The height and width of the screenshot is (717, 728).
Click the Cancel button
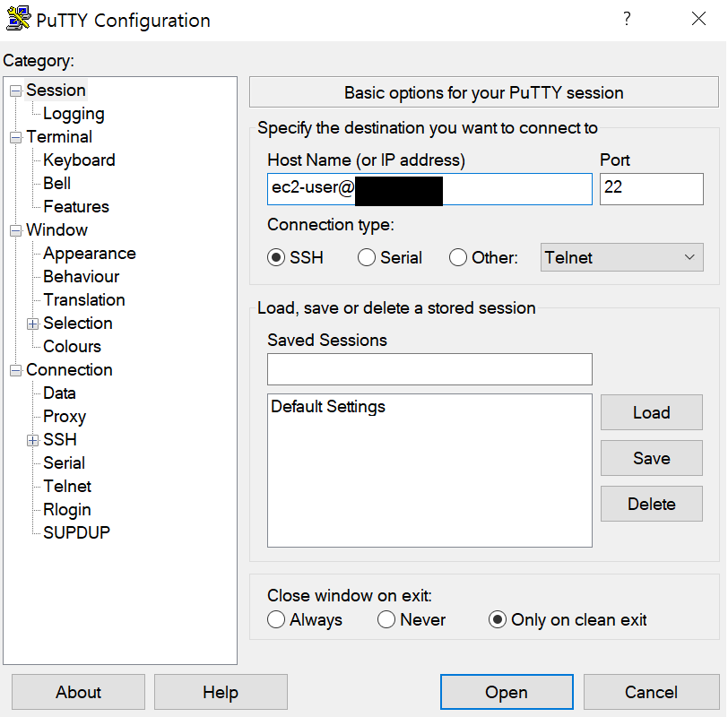(x=651, y=692)
